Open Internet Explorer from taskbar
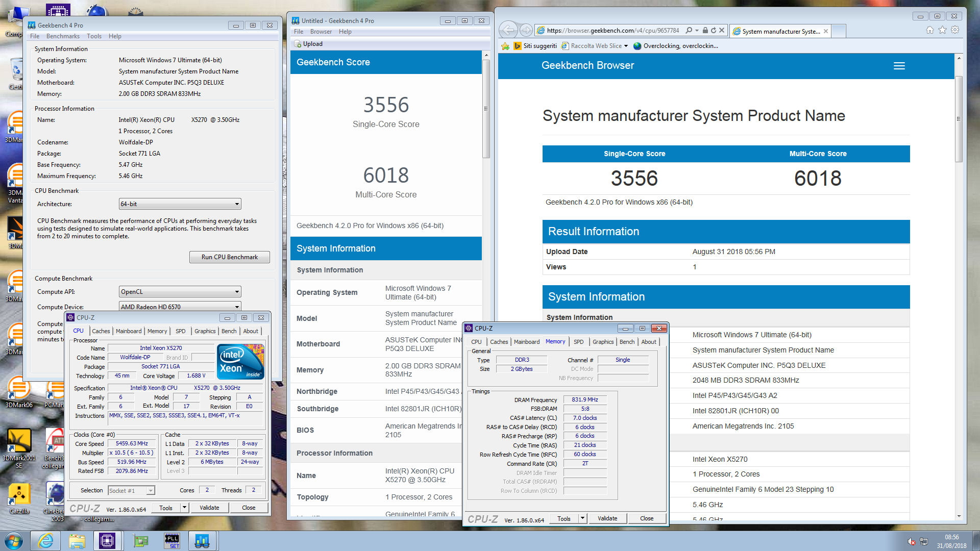Screen dimensions: 980x551 click(45, 540)
